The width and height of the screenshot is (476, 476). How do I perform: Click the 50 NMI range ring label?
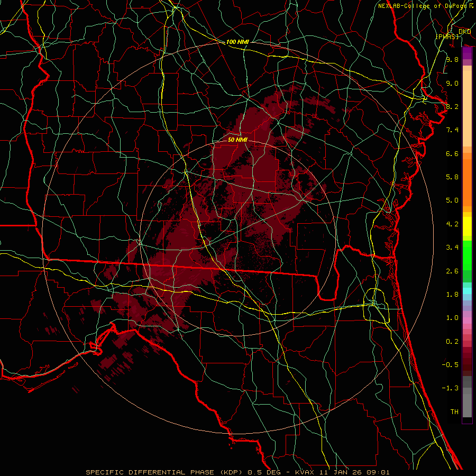pos(237,140)
